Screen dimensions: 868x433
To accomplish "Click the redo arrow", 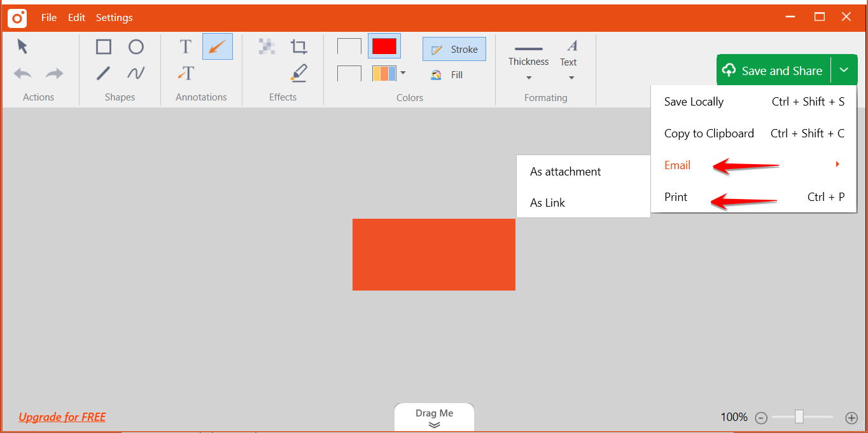I will click(x=54, y=74).
